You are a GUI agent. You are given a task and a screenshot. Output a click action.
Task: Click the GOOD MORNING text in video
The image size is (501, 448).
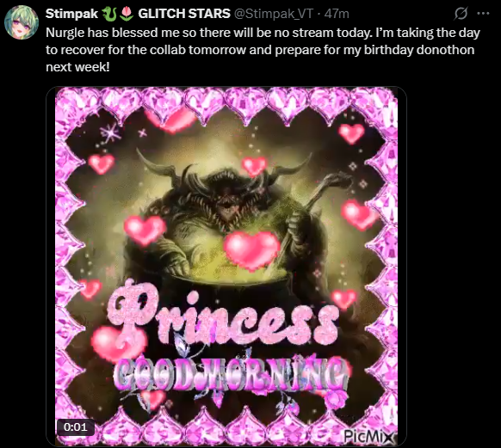[x=231, y=374]
